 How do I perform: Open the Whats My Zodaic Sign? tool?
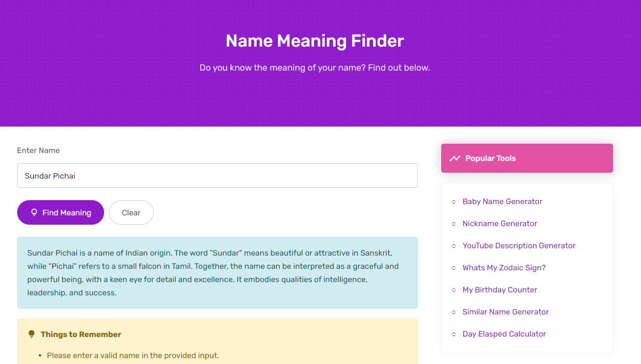pyautogui.click(x=504, y=267)
